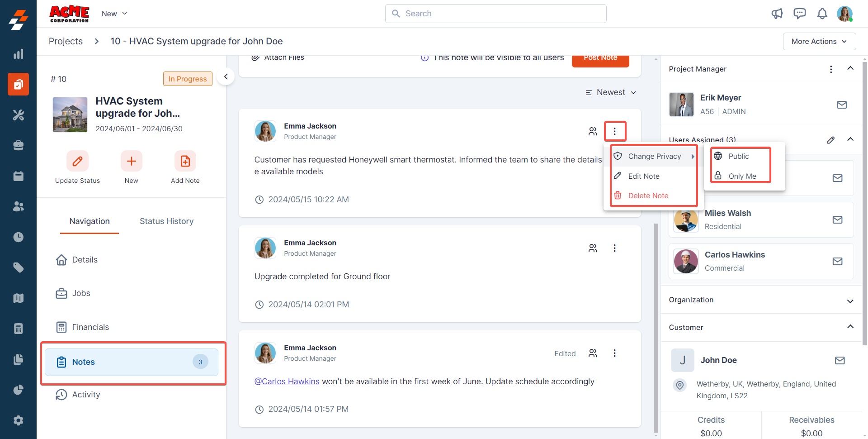Open the wrench and screwdriver sidebar icon
Screen dimensions: 868x439
click(x=18, y=115)
